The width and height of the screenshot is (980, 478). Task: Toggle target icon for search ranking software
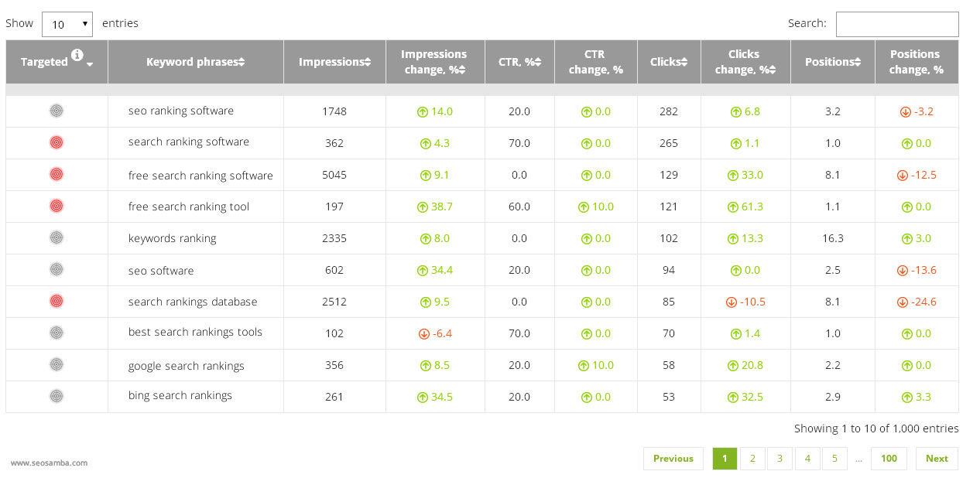click(x=56, y=142)
